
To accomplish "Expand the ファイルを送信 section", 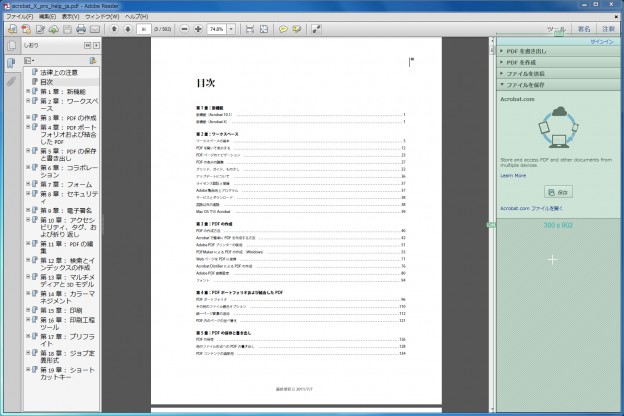I will (x=558, y=74).
